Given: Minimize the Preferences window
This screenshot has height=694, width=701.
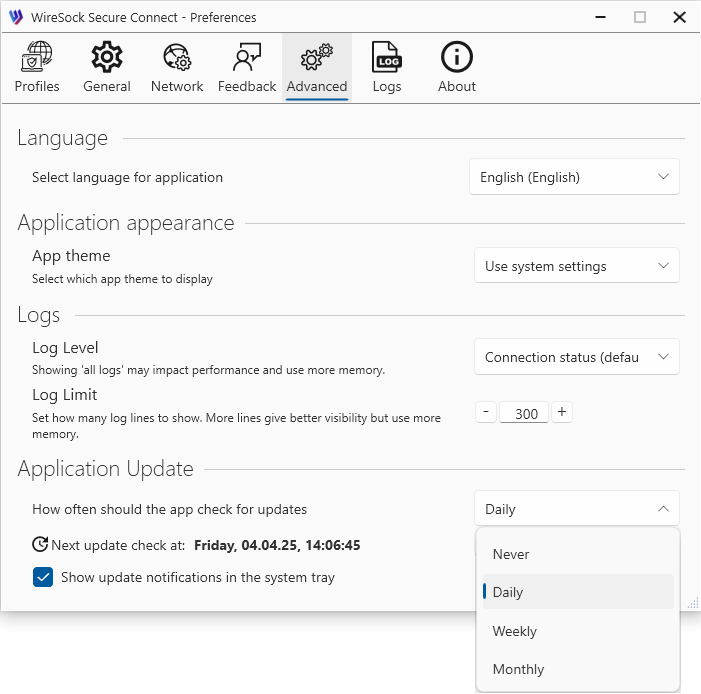Looking at the screenshot, I should click(x=600, y=17).
